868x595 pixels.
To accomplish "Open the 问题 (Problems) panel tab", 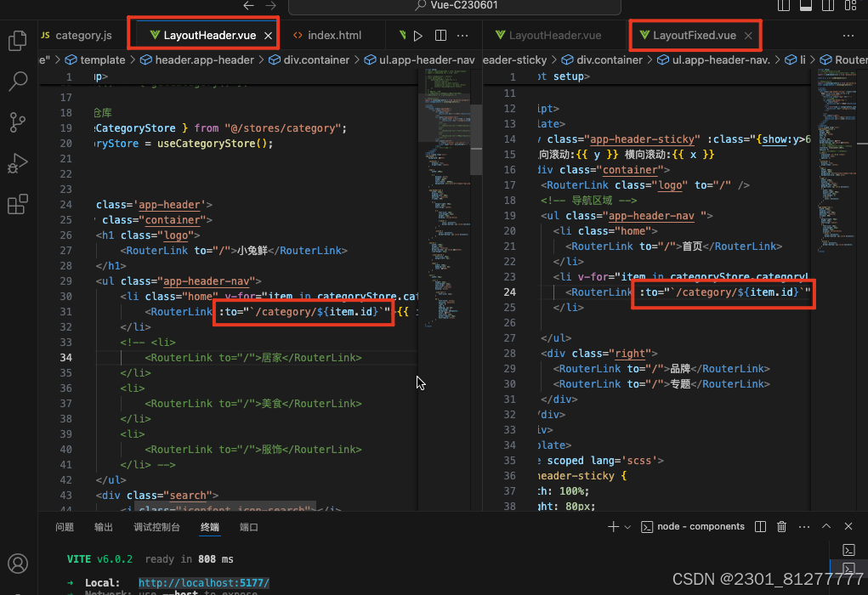I will [x=65, y=527].
